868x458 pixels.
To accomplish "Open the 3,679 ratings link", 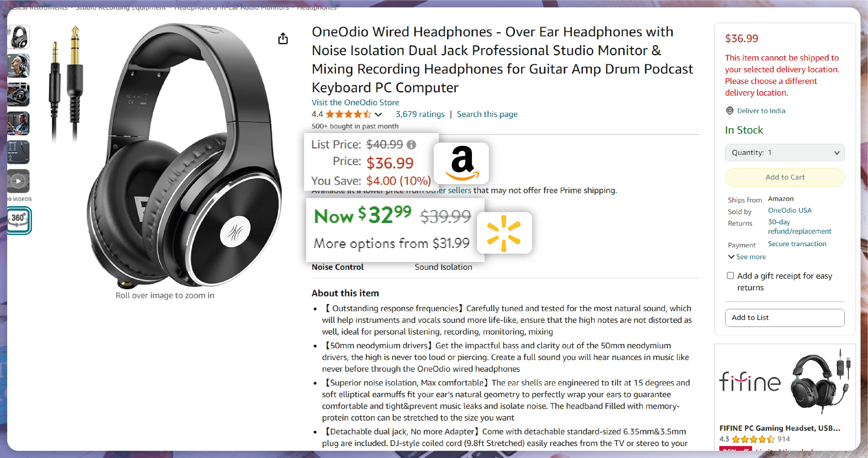I will point(420,114).
